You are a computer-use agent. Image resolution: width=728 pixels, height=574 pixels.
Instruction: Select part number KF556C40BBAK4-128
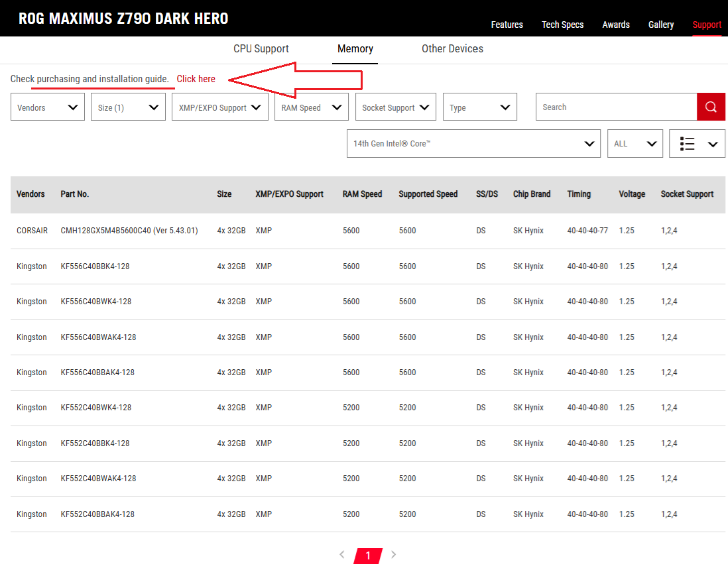[97, 373]
